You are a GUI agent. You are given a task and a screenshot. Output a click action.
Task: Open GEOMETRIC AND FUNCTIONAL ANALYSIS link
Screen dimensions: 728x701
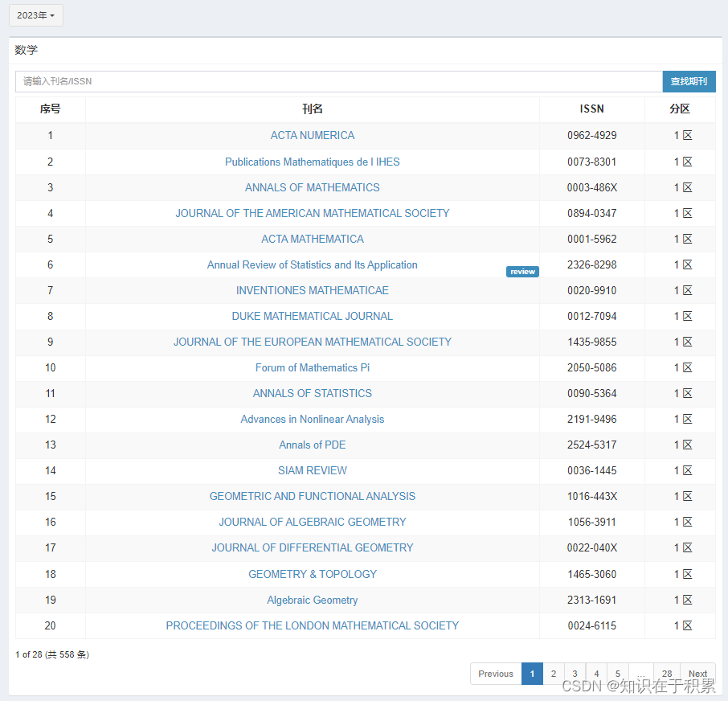point(313,496)
